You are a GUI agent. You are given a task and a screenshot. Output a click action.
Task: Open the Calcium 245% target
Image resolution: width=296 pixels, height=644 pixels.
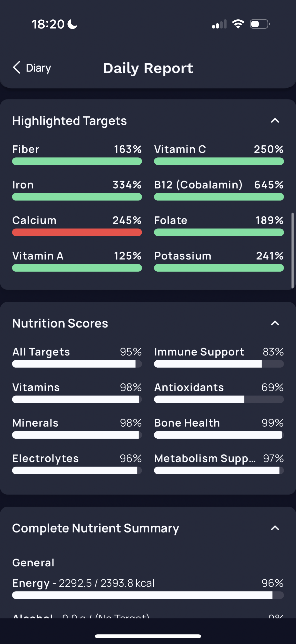coord(77,225)
